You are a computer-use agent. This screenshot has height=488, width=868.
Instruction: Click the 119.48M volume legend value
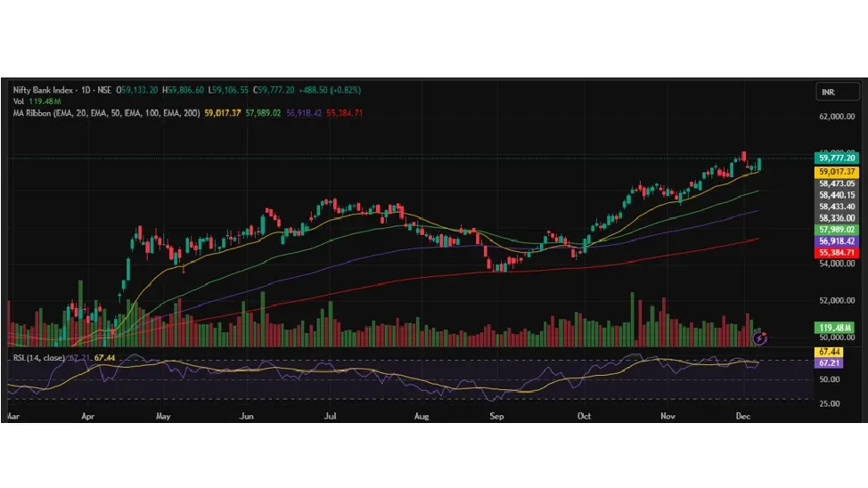tap(45, 102)
